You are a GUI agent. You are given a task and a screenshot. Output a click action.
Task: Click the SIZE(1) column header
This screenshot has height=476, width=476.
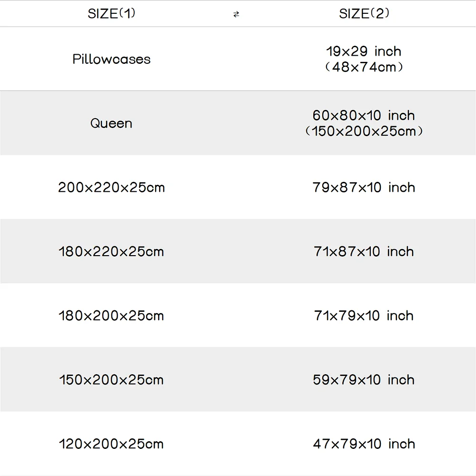point(111,14)
